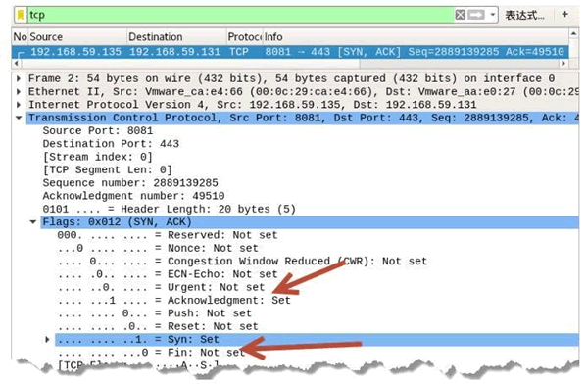Image resolution: width=588 pixels, height=384 pixels.
Task: Select the Source Port: 8081 field
Action: point(97,130)
